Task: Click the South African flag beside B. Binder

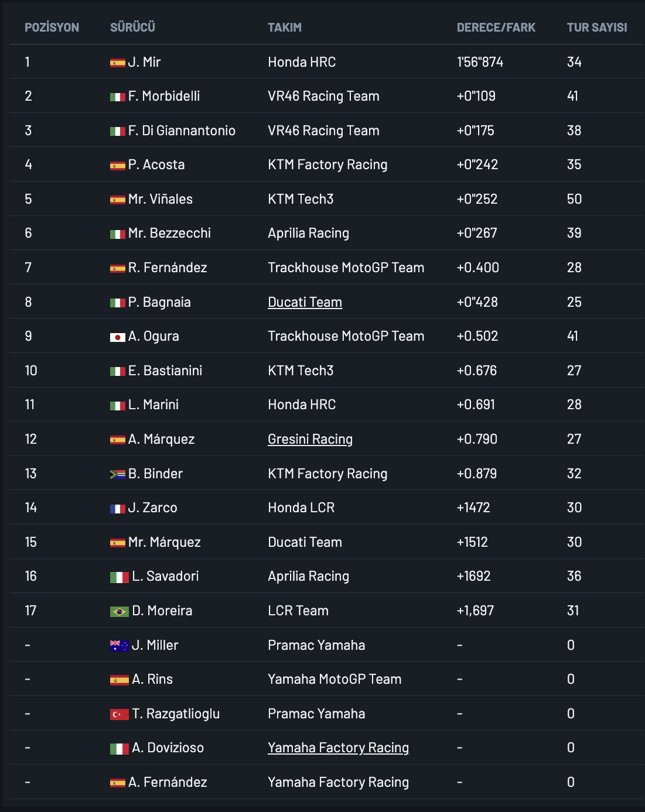Action: (117, 474)
